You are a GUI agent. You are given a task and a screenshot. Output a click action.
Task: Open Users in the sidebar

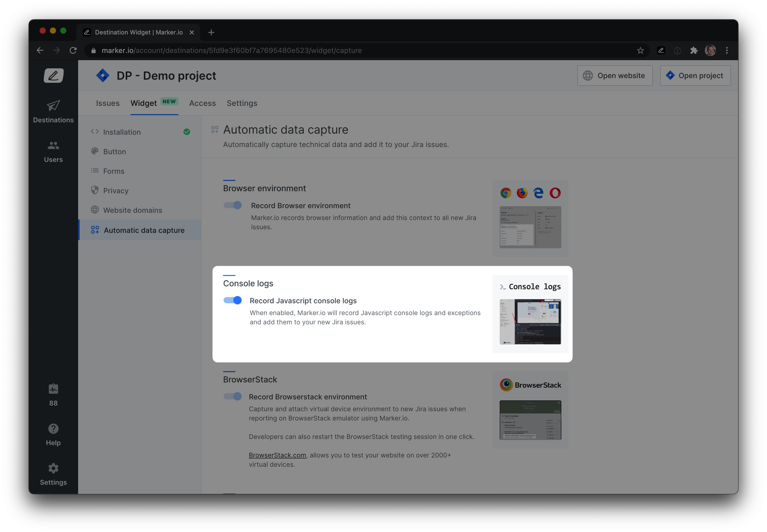pyautogui.click(x=53, y=151)
